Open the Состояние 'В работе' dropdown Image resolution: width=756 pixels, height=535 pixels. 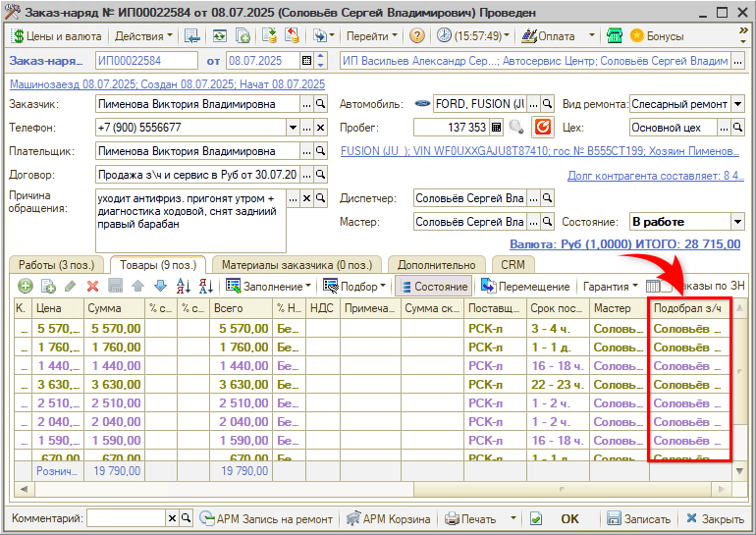[737, 222]
